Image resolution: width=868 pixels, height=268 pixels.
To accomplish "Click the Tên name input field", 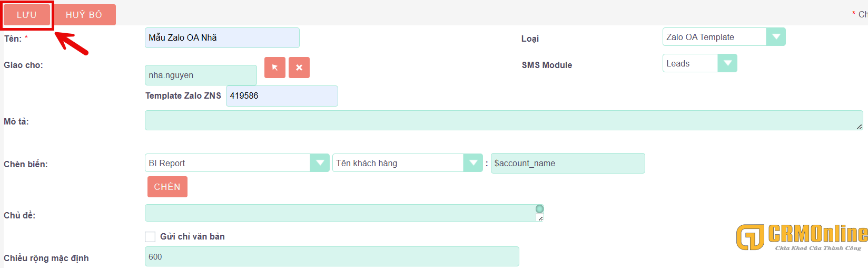I will [x=222, y=38].
